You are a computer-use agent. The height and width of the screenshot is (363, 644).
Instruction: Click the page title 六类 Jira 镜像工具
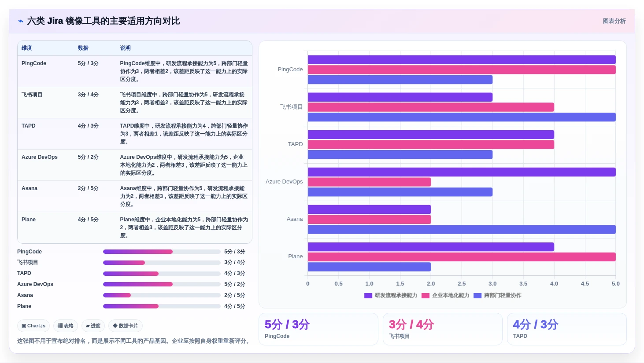[x=104, y=21]
